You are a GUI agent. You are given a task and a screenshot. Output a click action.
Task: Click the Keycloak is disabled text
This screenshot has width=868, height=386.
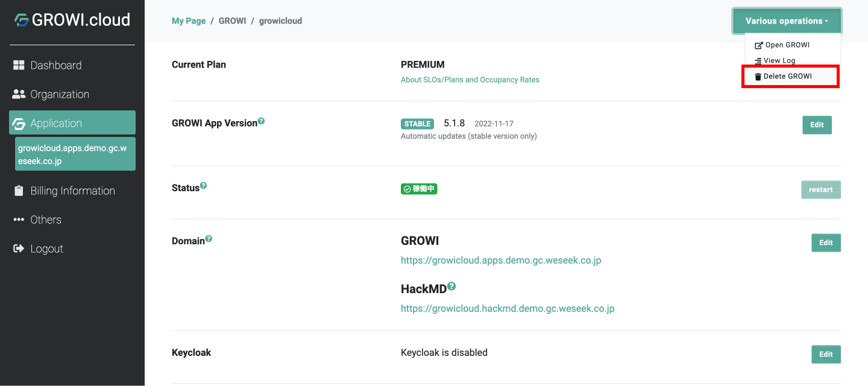444,352
